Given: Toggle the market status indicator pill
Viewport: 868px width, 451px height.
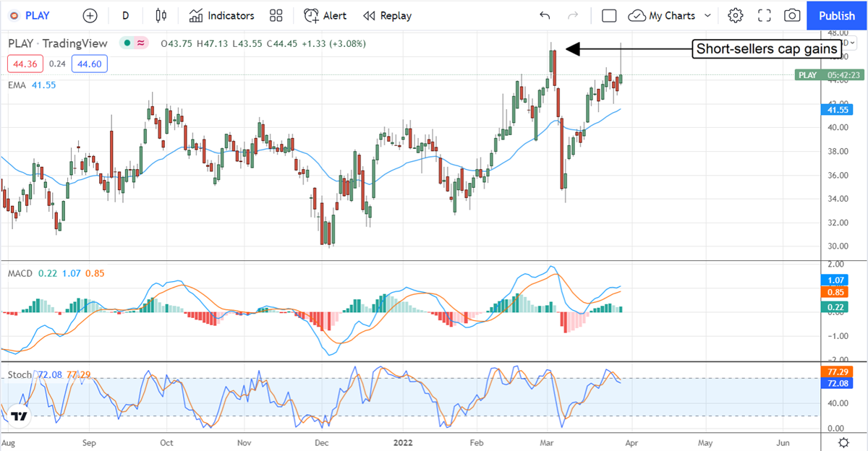Looking at the screenshot, I should click(x=135, y=43).
